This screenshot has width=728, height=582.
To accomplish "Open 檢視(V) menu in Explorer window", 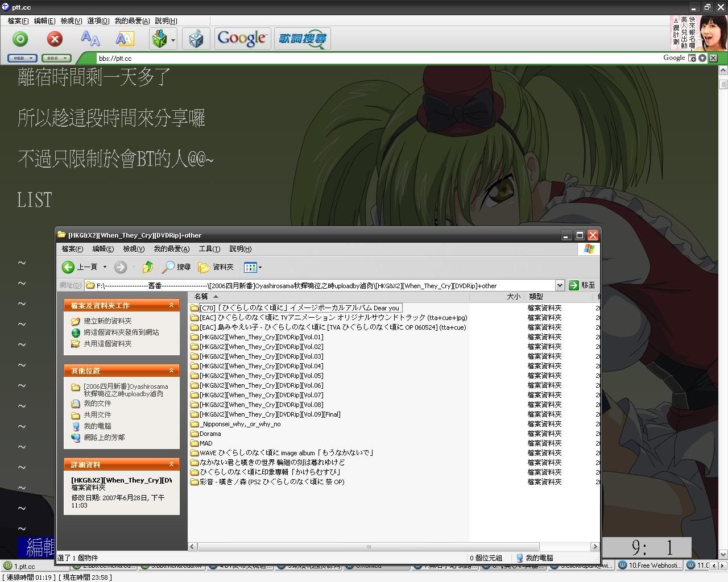I will click(x=134, y=249).
